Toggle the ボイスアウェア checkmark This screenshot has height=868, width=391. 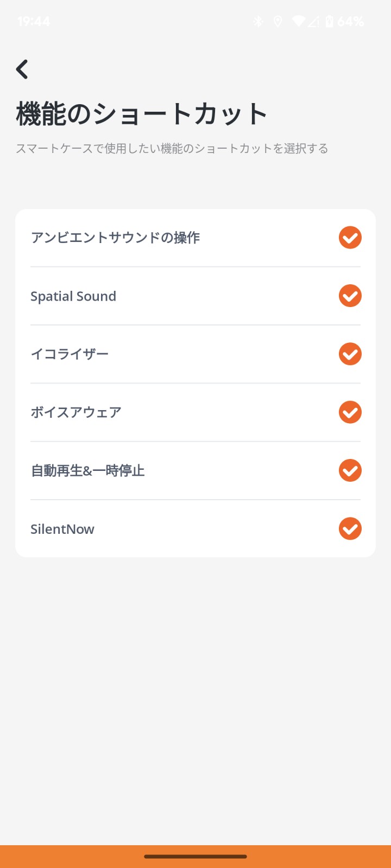(x=350, y=412)
